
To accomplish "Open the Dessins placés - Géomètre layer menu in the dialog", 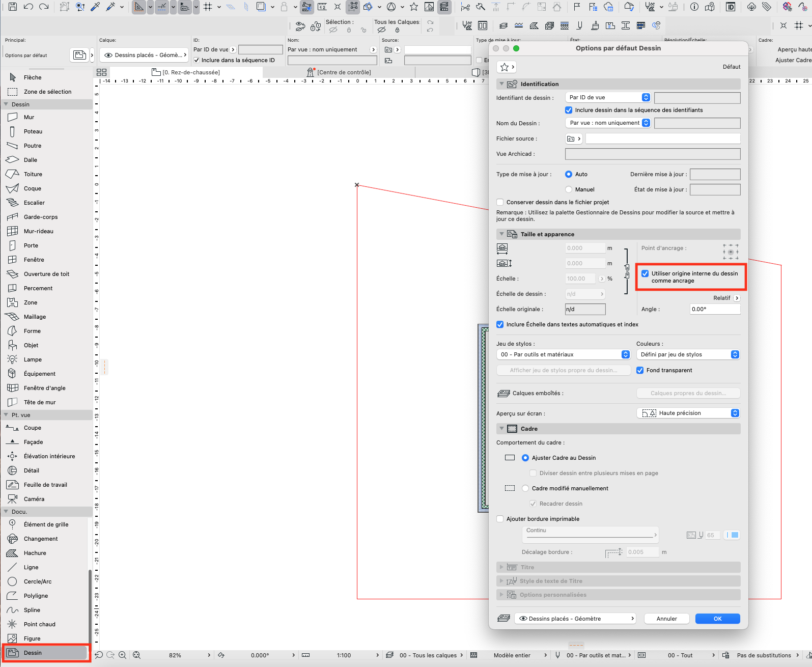I will click(576, 619).
